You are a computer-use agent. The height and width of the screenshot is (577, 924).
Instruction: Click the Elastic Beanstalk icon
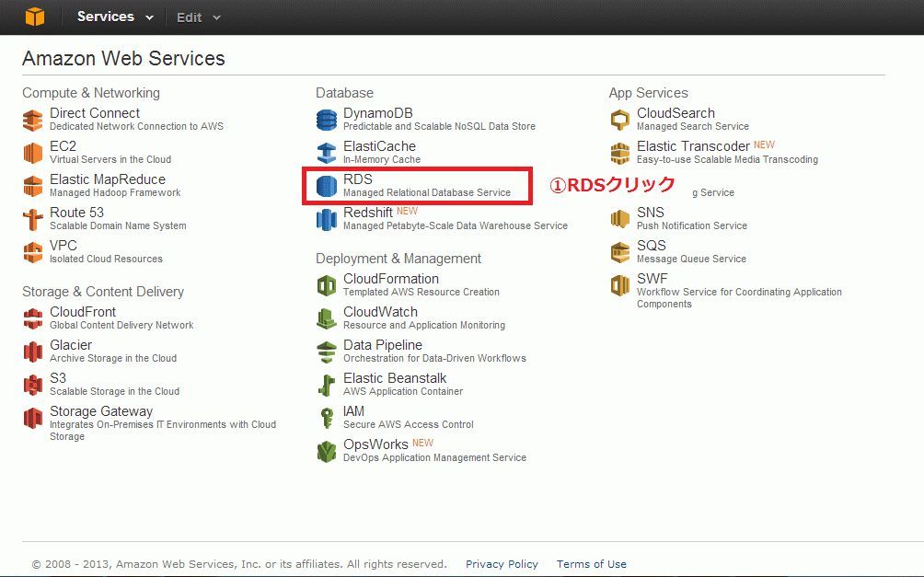tap(327, 385)
